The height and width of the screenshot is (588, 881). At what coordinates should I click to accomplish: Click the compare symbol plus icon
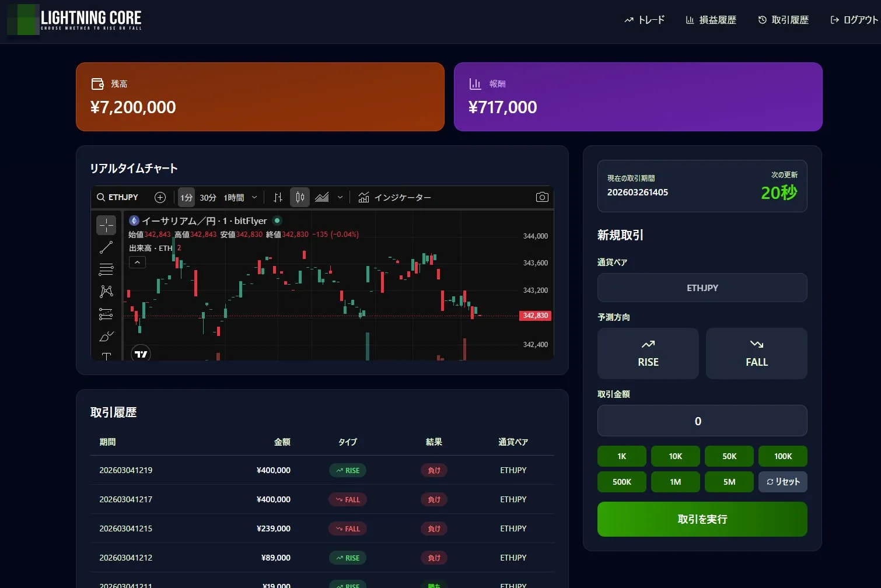point(160,197)
